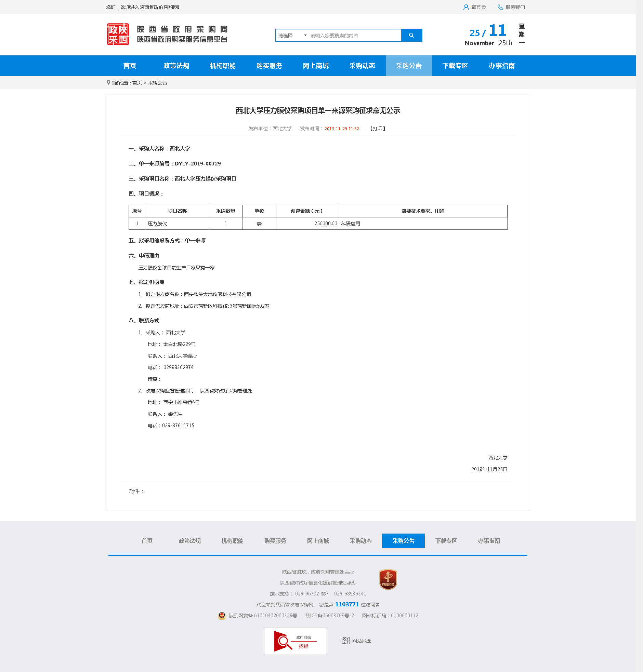The height and width of the screenshot is (672, 643).
Task: Click footer 下载专区 link
Action: [x=446, y=540]
